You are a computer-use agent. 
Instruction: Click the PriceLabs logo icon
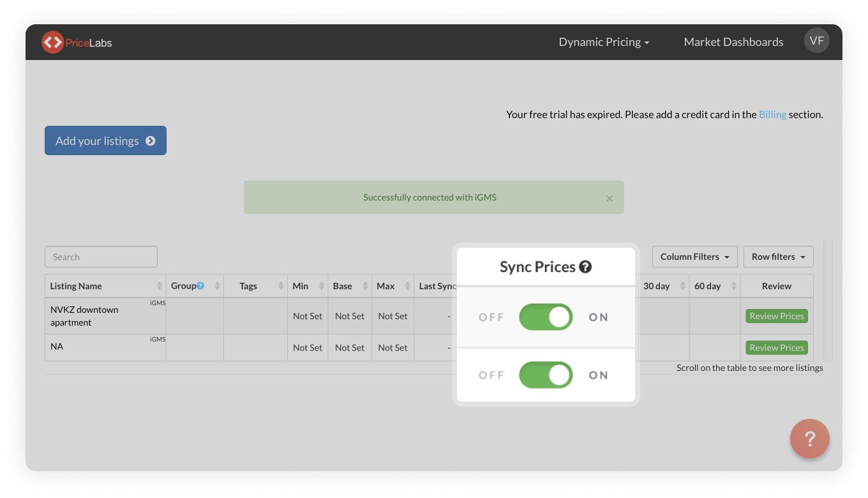52,42
